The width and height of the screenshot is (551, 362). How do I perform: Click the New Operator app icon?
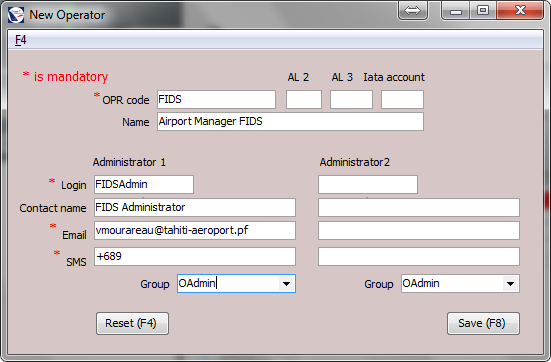(16, 15)
